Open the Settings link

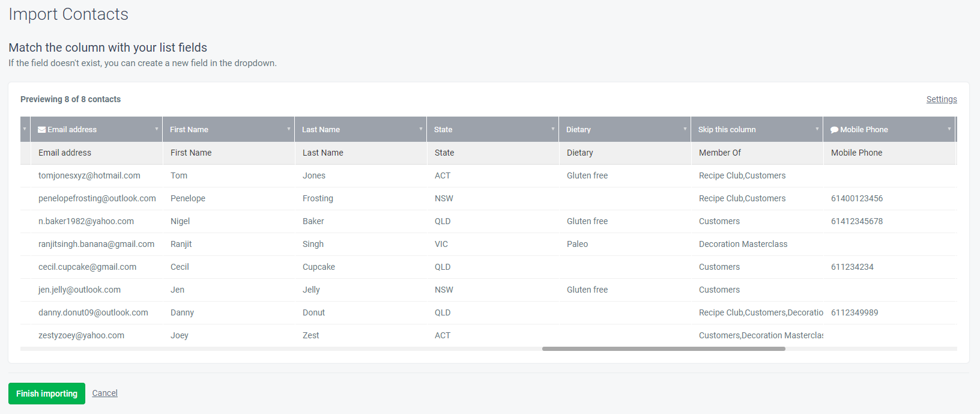pos(942,99)
